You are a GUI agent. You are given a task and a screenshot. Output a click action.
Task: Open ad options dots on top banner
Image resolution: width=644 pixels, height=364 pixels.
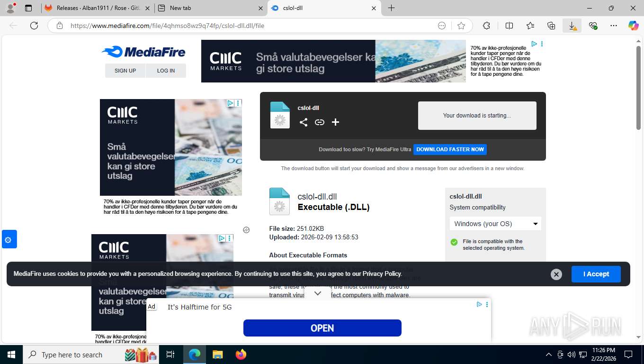pos(542,44)
